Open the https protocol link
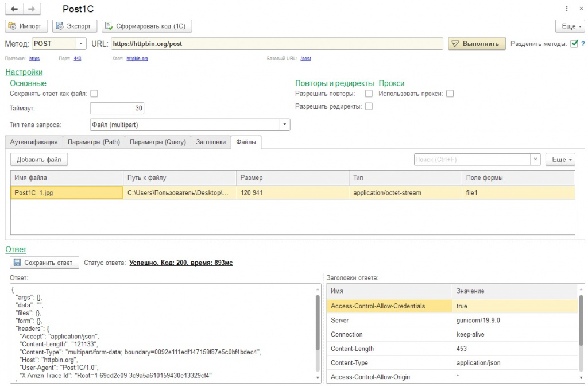 34,59
